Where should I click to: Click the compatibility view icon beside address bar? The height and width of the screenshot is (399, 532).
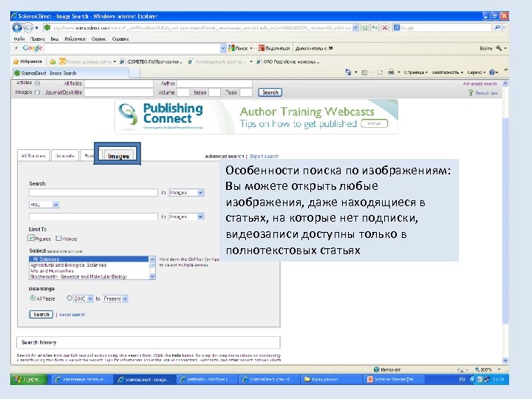point(365,27)
